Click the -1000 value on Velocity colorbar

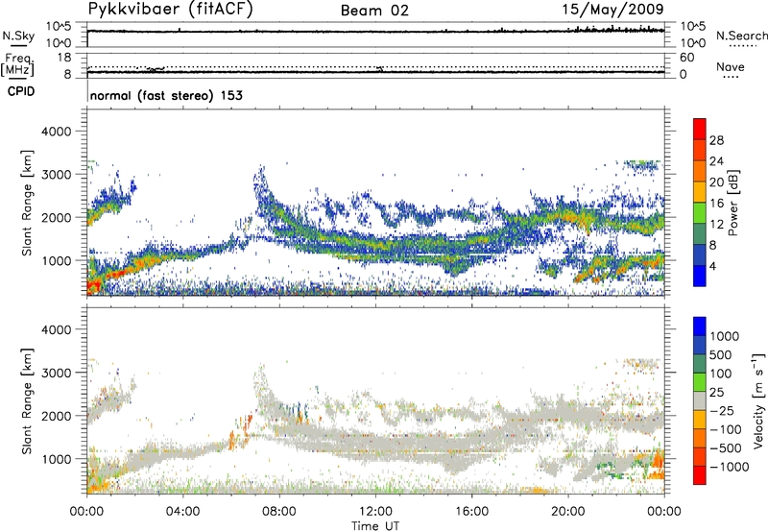[729, 467]
